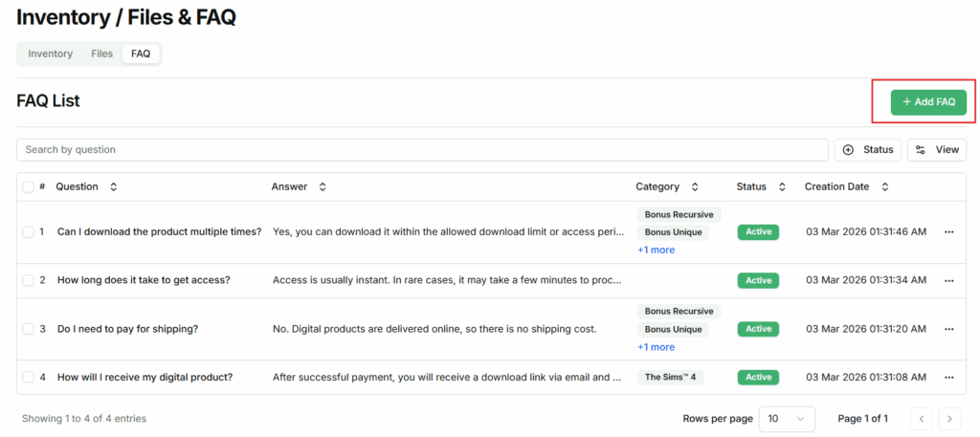Viewport: 980px width, 437px height.
Task: Check the box for row 2 FAQ
Action: tap(28, 280)
